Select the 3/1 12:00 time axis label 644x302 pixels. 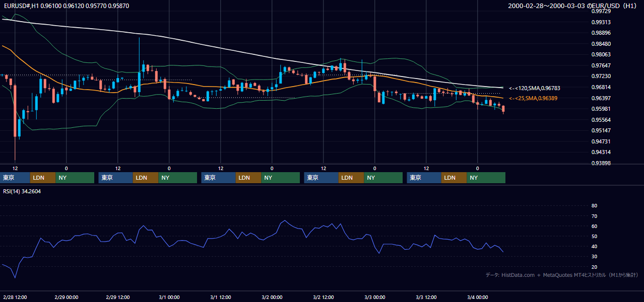point(220,297)
